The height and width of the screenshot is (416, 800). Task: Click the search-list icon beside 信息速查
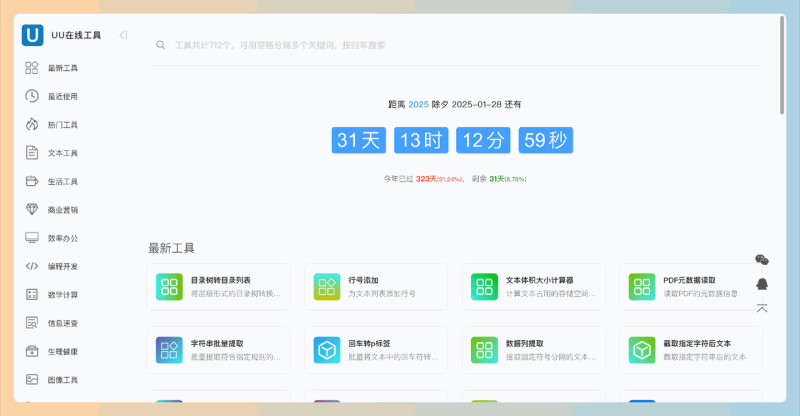(x=32, y=323)
